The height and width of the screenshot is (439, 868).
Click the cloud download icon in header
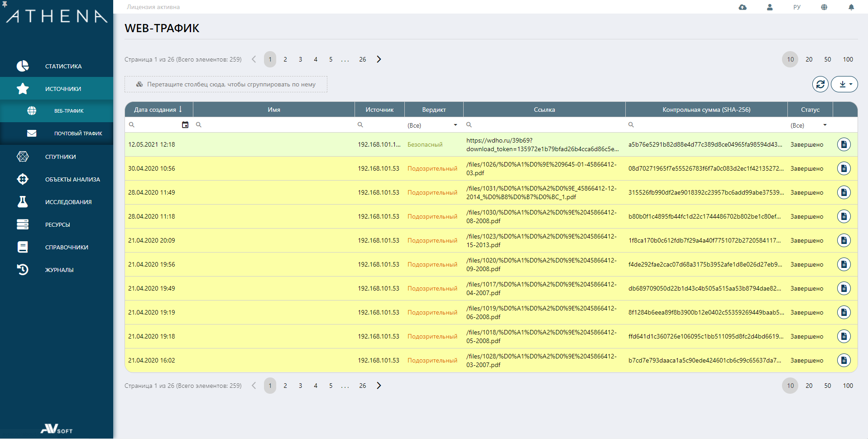tap(743, 7)
